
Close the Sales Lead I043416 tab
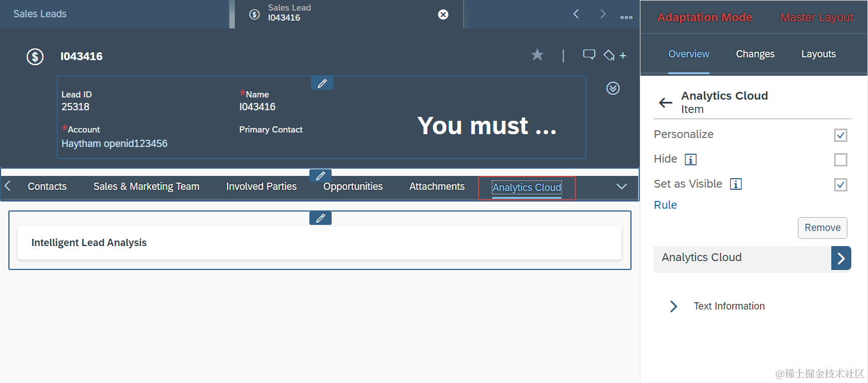pos(443,14)
